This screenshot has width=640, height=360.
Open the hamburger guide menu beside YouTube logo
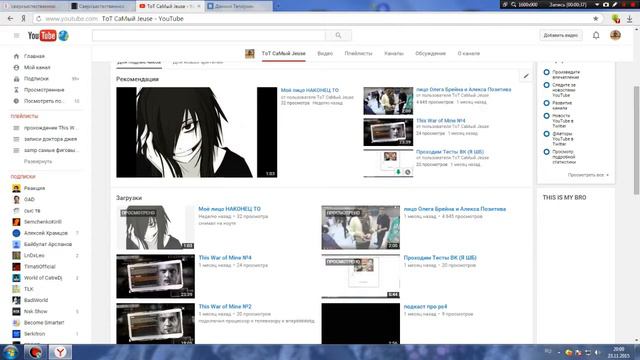16,36
